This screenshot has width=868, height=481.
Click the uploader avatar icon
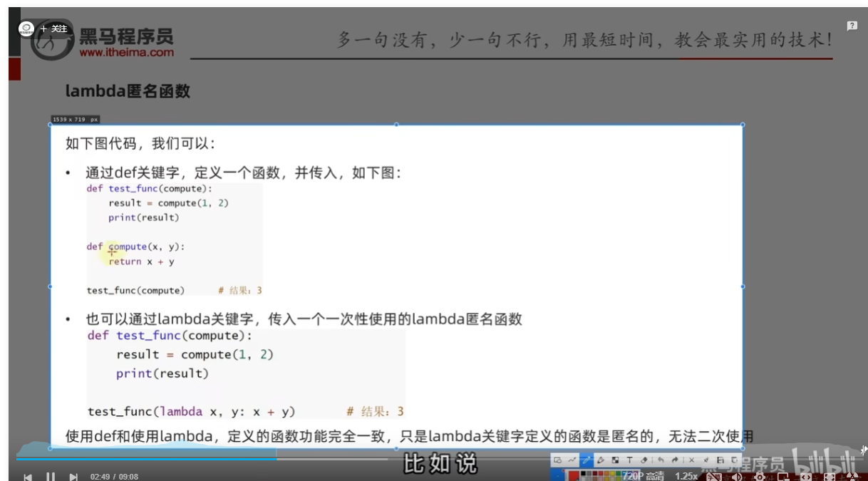[26, 29]
